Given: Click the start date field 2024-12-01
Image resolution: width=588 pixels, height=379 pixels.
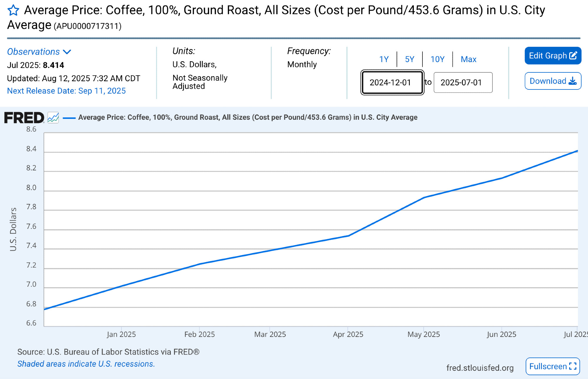Looking at the screenshot, I should [x=392, y=82].
